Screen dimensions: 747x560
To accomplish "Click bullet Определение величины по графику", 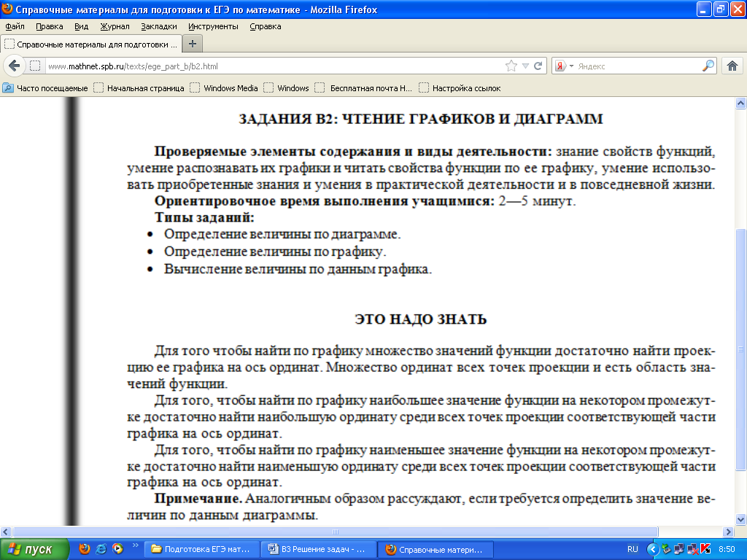I will click(275, 252).
